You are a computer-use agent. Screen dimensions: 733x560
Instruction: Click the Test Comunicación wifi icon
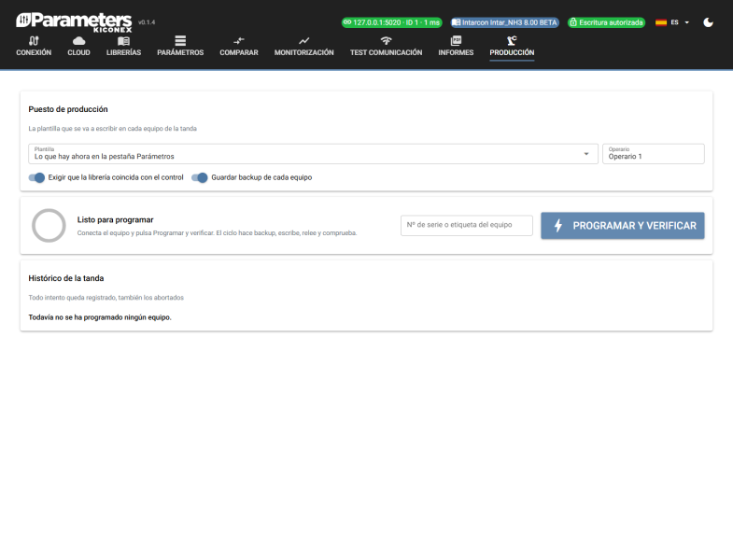point(386,41)
